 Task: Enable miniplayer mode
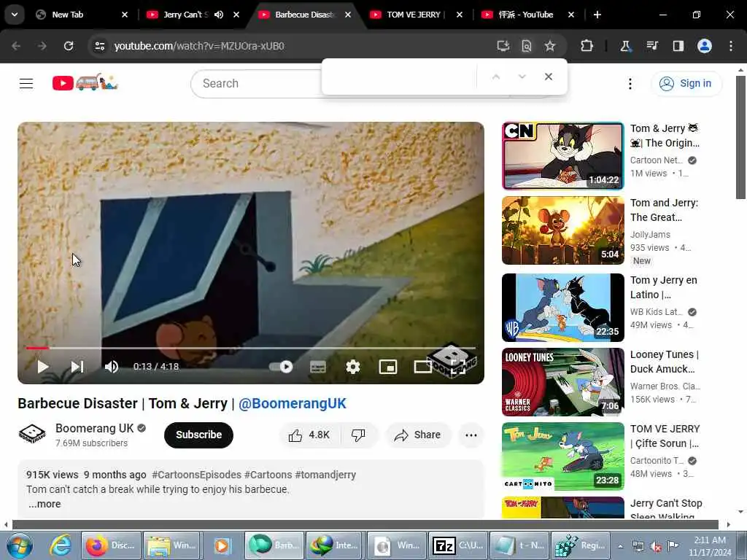[388, 367]
